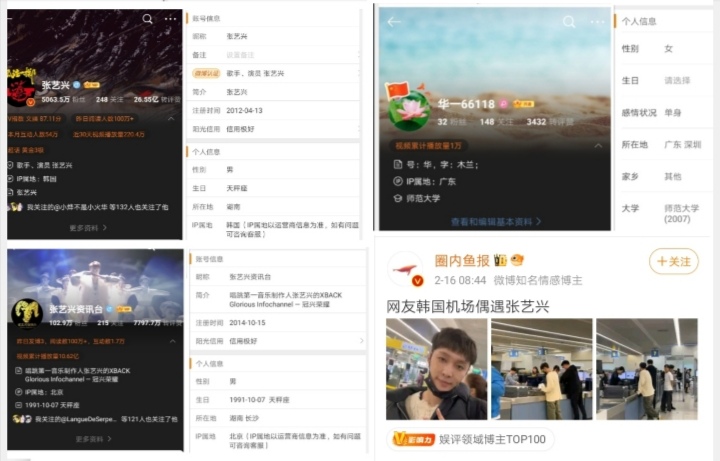720x461 pixels.
Task: Tap 注册时间 2012-04-13 value
Action: pos(244,111)
